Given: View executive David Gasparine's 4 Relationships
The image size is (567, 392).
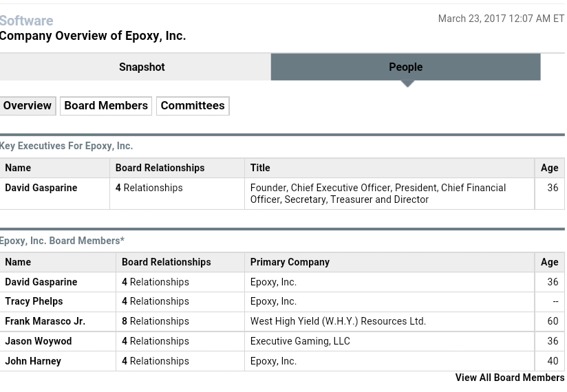Looking at the screenshot, I should 149,188.
